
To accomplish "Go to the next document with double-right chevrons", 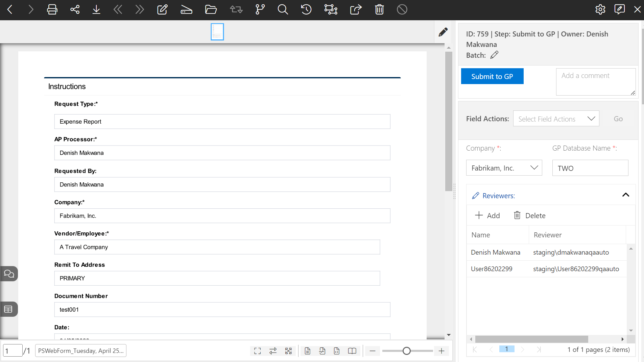I will click(x=140, y=9).
